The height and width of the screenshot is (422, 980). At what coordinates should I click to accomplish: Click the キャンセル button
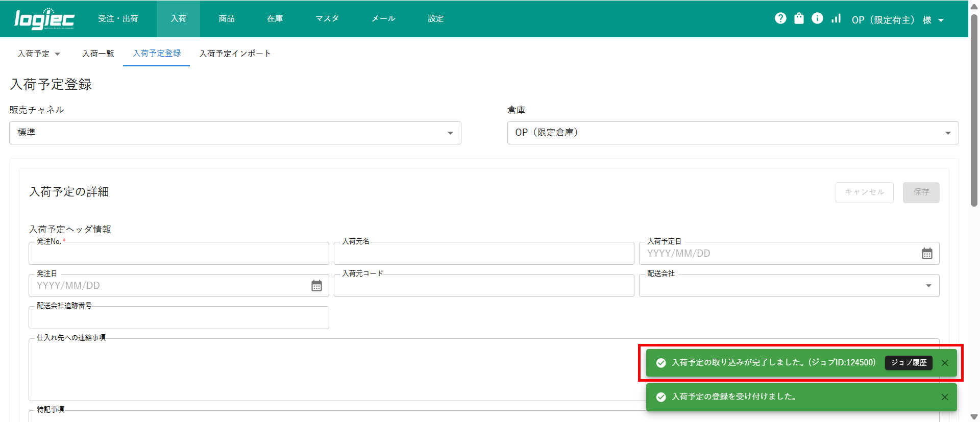(x=864, y=192)
